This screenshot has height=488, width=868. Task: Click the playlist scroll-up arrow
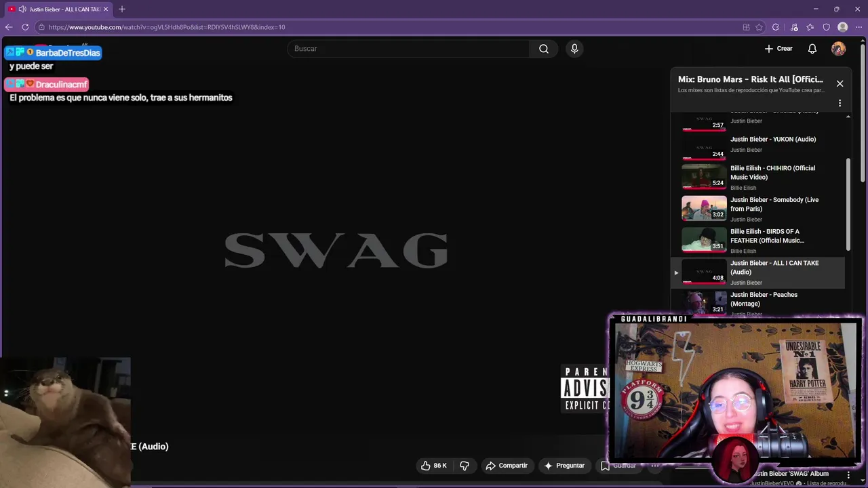click(x=848, y=117)
